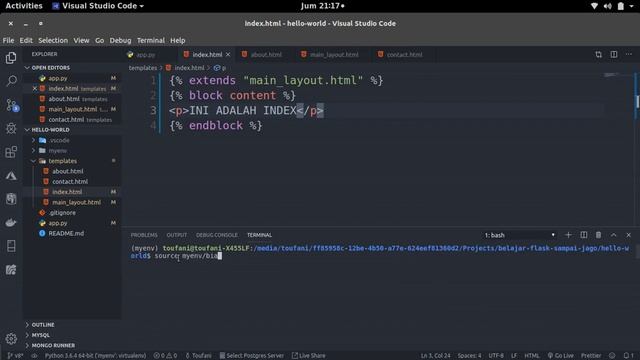
Task: Switch to the Output panel tab
Action: point(176,235)
